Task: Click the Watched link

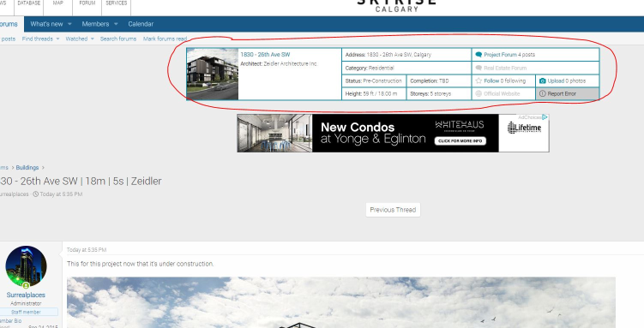Action: pos(76,39)
